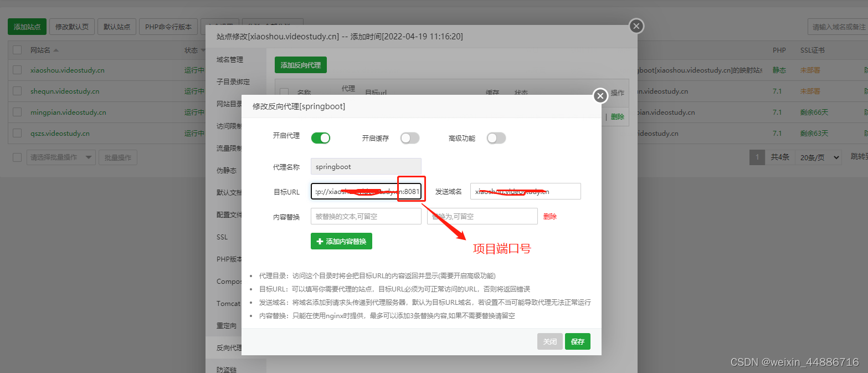Switch to the Tomcat settings section

[x=228, y=303]
